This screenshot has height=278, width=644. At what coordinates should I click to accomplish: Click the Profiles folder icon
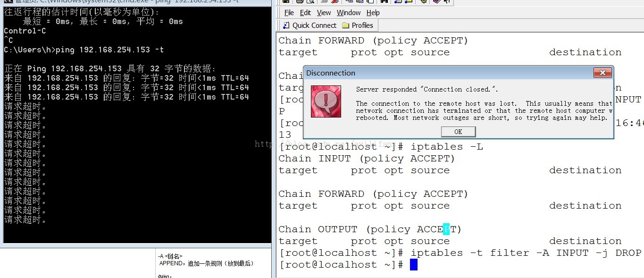tap(345, 25)
